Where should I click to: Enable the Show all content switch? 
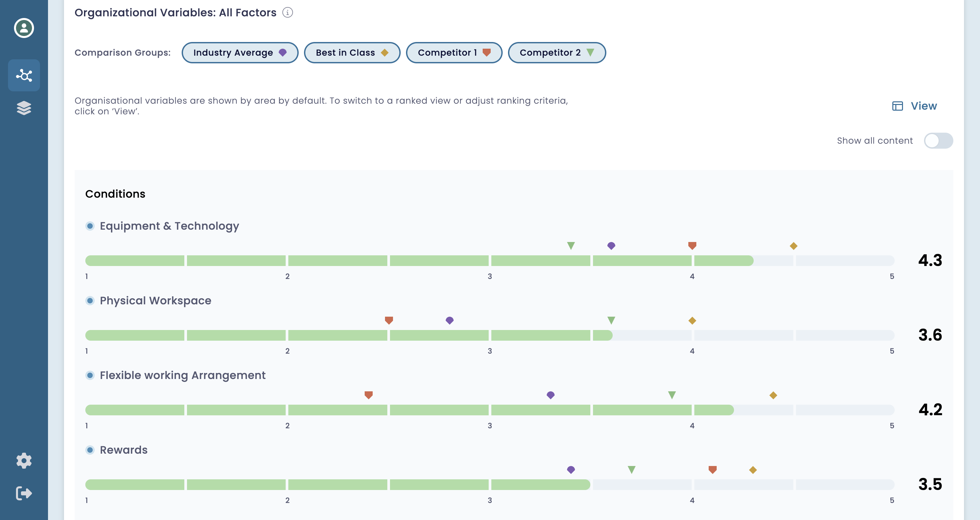pyautogui.click(x=938, y=141)
